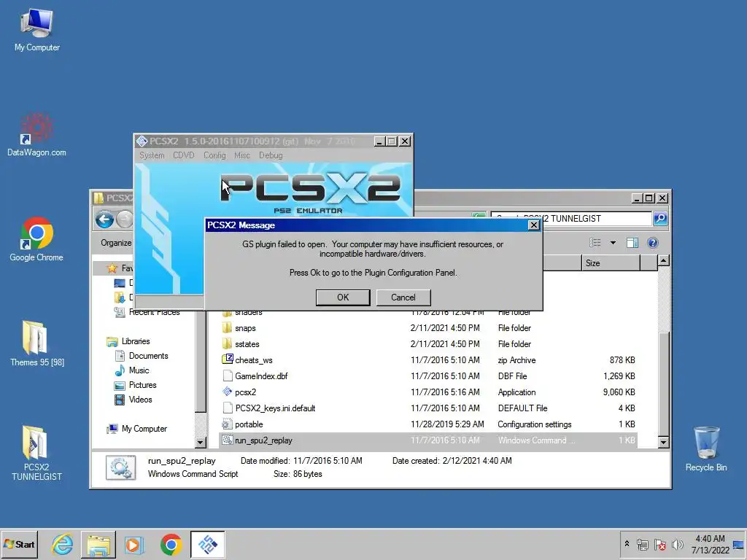The height and width of the screenshot is (560, 747).
Task: Click the network tray icon
Action: [642, 544]
